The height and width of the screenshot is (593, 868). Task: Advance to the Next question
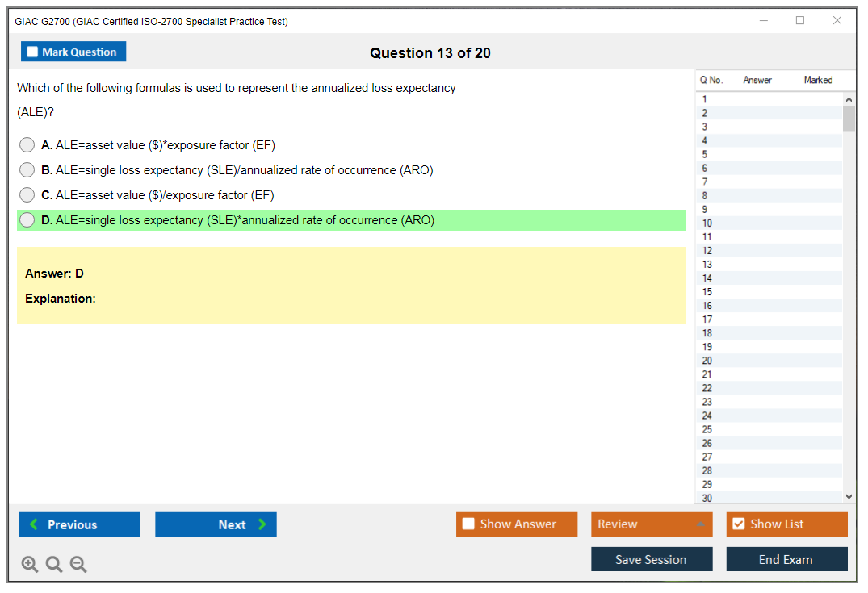(216, 524)
